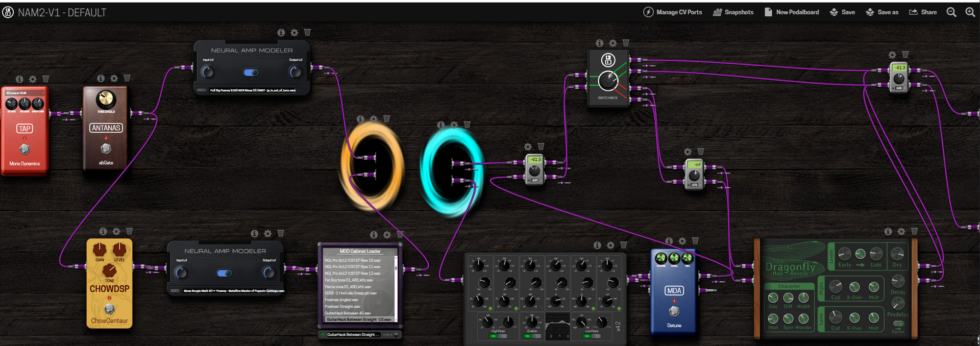Toggle Mono Dynamics footswitch bypass

tap(24, 149)
